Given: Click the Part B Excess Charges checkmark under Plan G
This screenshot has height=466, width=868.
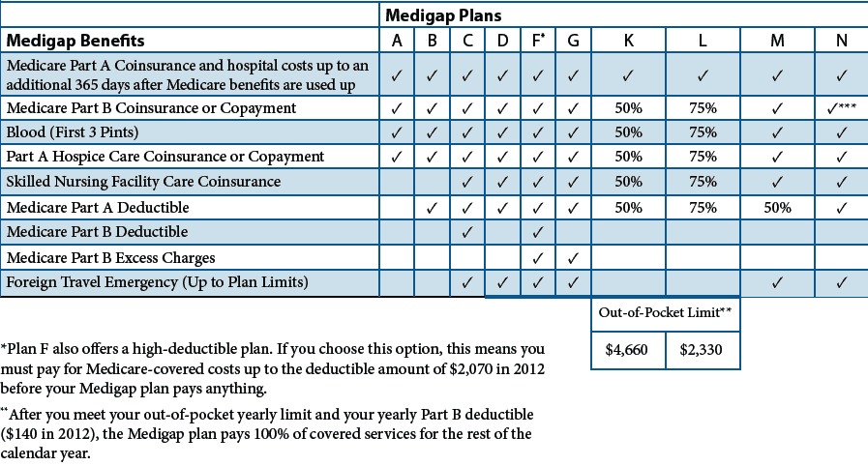Looking at the screenshot, I should [573, 257].
